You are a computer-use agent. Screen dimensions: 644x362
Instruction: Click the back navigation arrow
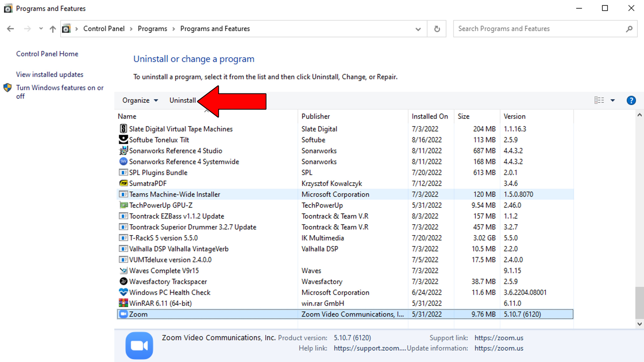coord(11,29)
